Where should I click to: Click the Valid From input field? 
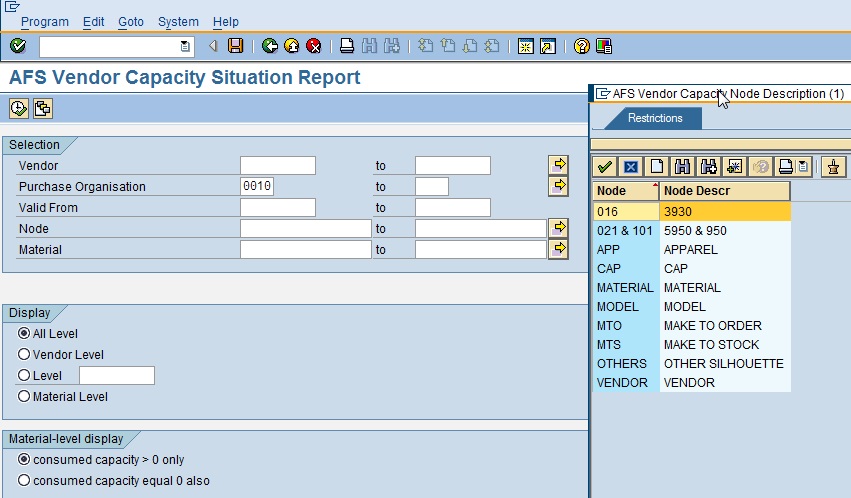coord(278,208)
